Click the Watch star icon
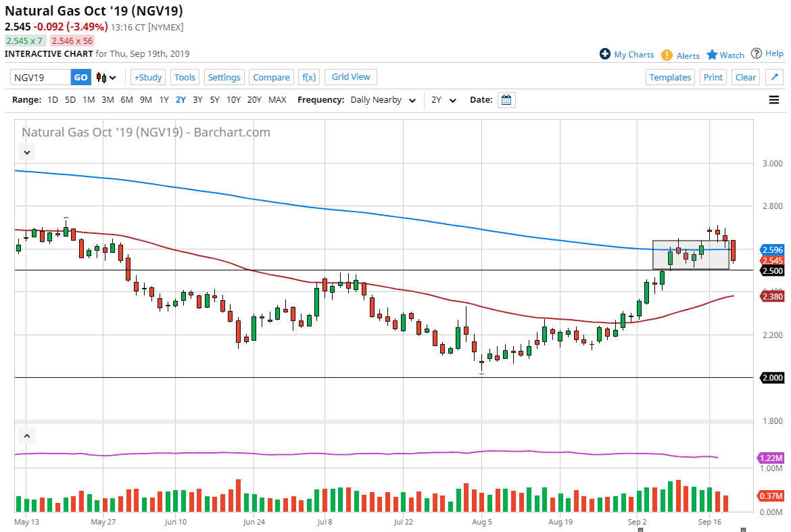This screenshot has height=532, width=791. [712, 55]
